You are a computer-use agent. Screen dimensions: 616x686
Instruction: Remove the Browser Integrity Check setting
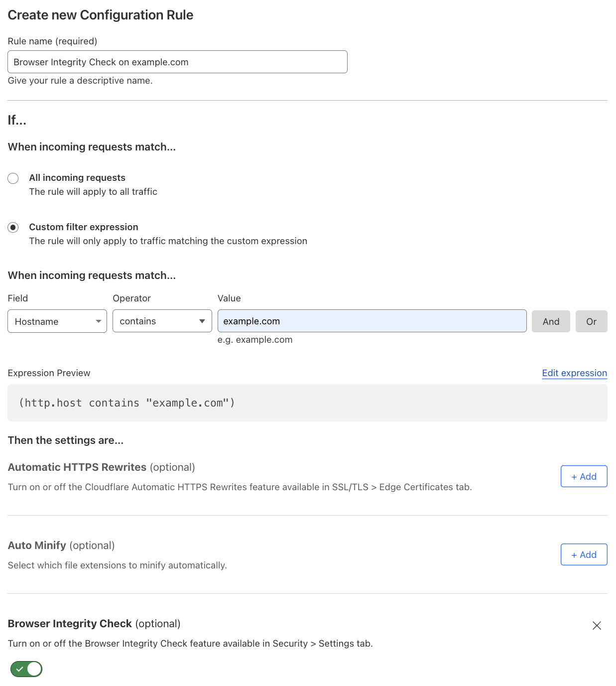pyautogui.click(x=597, y=625)
